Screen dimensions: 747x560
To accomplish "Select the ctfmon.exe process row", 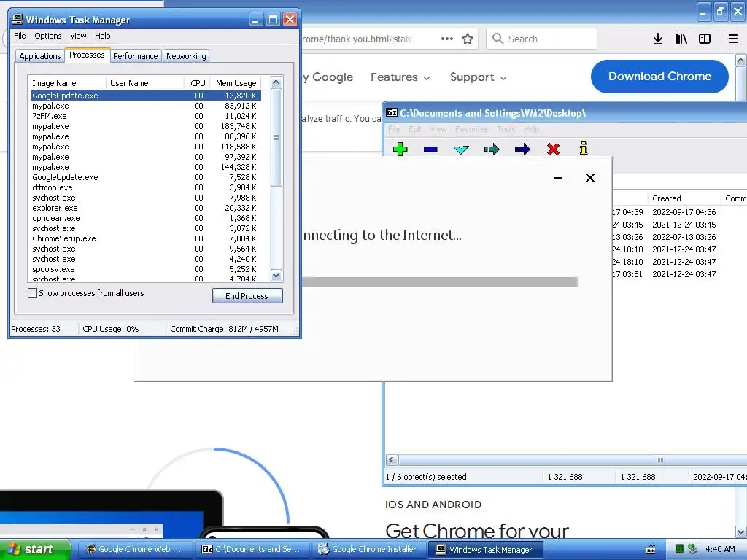I will coord(146,187).
